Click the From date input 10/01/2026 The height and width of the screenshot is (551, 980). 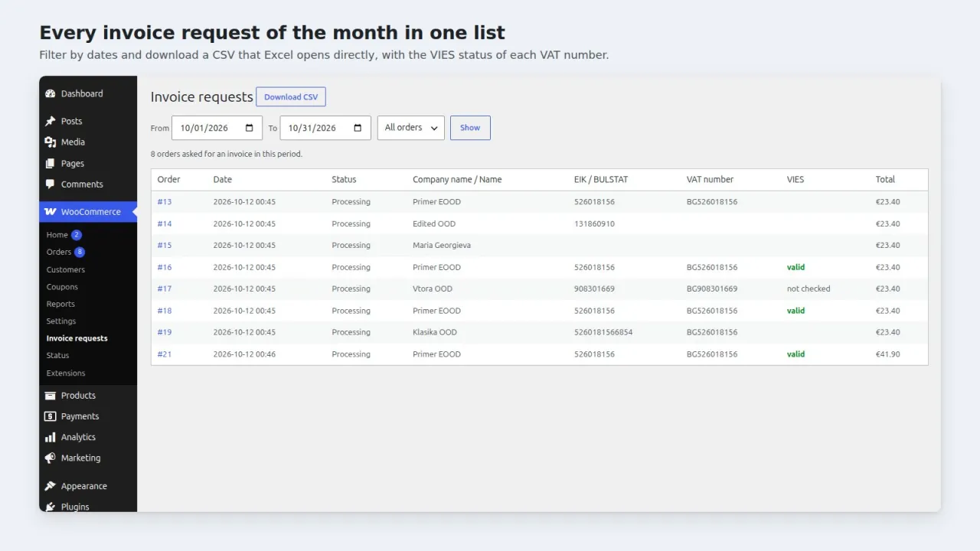[x=217, y=128]
